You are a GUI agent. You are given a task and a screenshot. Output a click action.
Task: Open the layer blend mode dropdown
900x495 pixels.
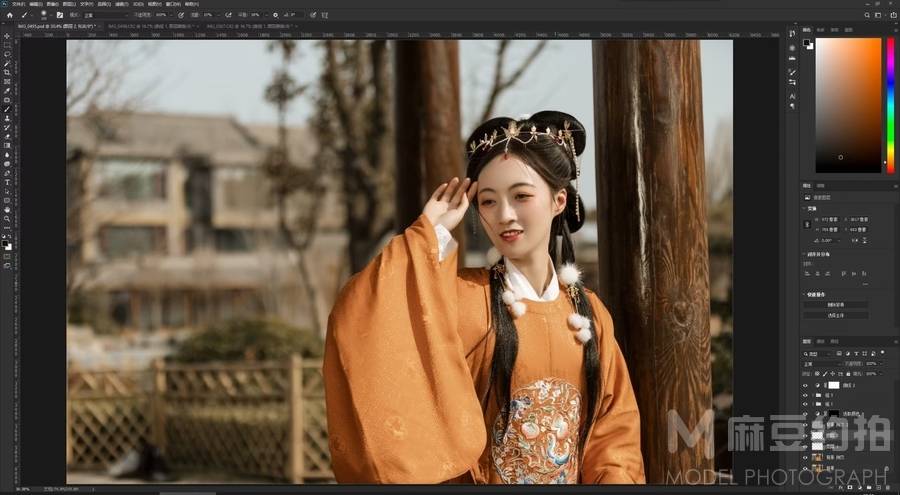(x=822, y=364)
